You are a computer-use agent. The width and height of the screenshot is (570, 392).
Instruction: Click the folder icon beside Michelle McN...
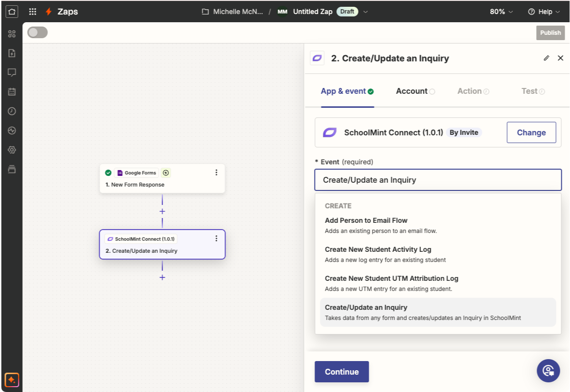(x=205, y=12)
